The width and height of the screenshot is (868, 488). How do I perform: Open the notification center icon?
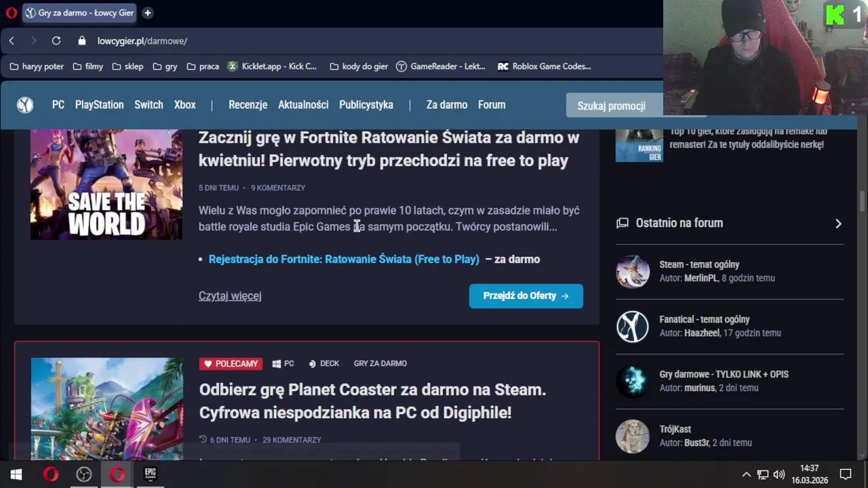pyautogui.click(x=846, y=474)
